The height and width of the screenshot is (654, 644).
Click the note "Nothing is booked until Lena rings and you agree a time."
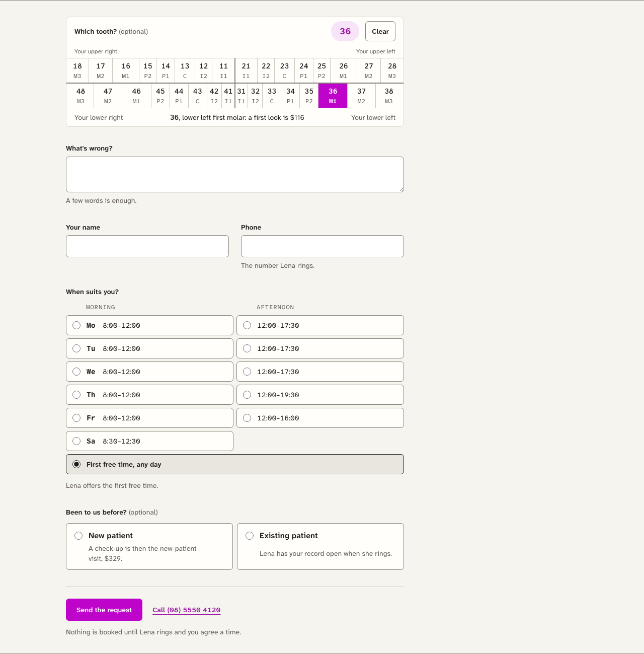153,632
